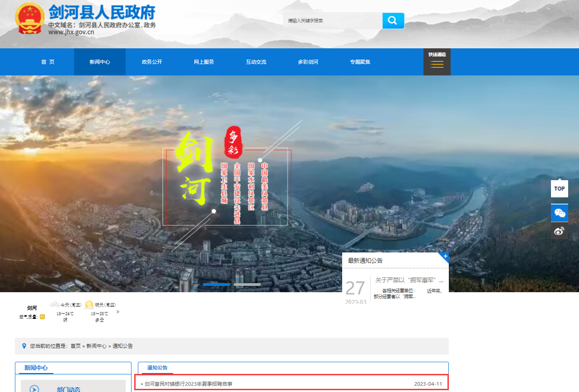Image resolution: width=579 pixels, height=392 pixels.
Task: Click 首页 in the breadcrumb path
Action: tap(75, 346)
